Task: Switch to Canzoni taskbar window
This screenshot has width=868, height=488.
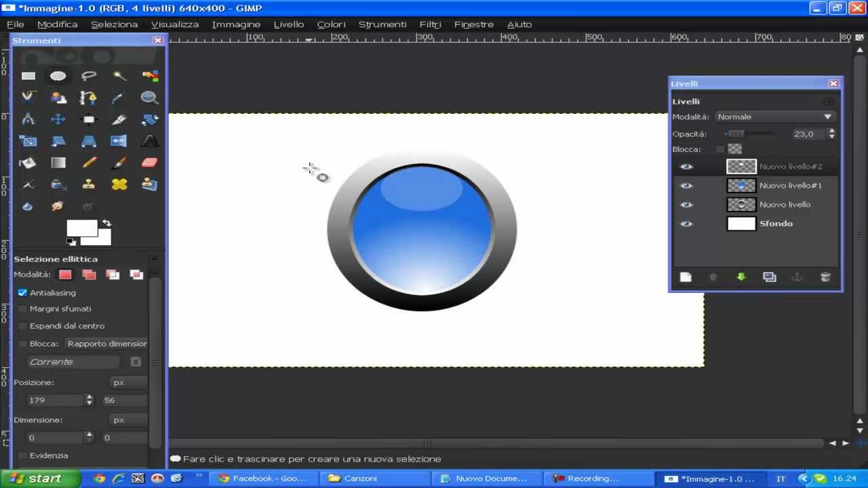Action: (374, 479)
